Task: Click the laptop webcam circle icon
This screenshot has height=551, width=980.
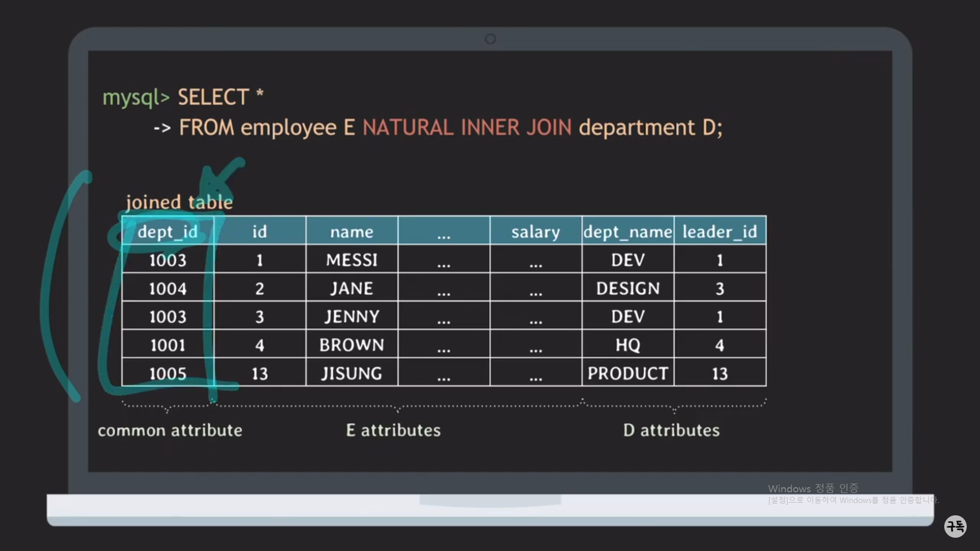Action: pos(490,39)
